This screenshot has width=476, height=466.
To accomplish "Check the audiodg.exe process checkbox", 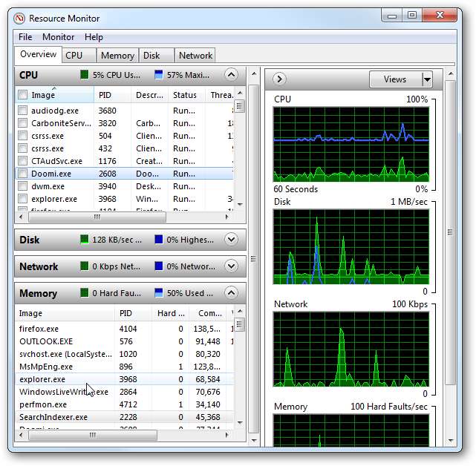I will [23, 110].
